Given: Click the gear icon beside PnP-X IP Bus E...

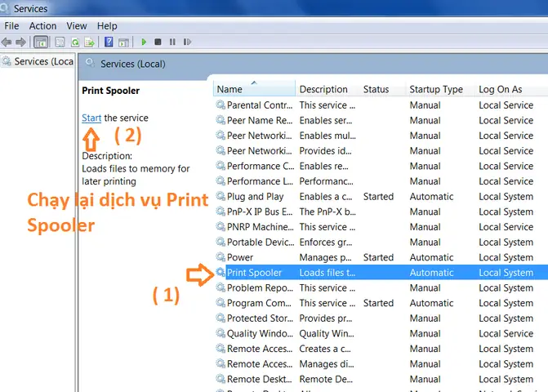Looking at the screenshot, I should 221,211.
